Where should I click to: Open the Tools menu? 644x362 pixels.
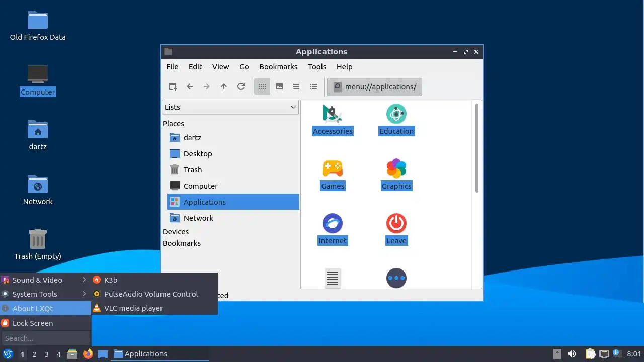(317, 66)
